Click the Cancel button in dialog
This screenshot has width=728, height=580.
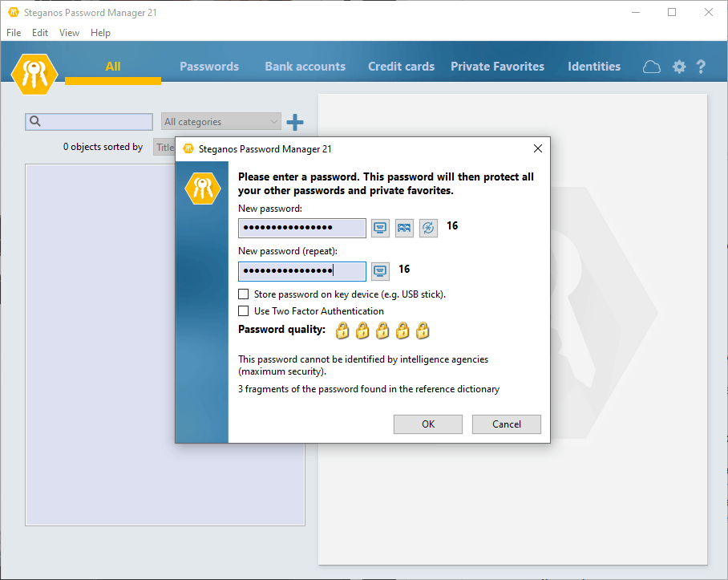(x=507, y=424)
